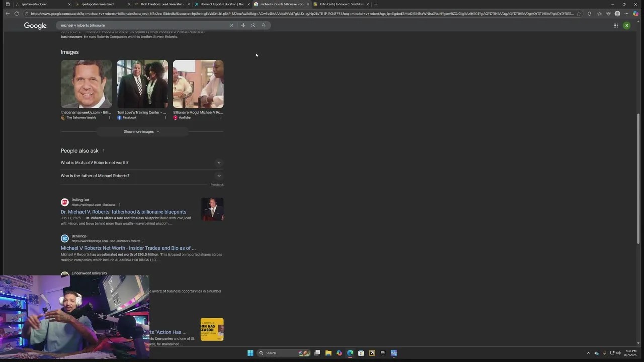Start voice search with microphone icon

pos(243,25)
